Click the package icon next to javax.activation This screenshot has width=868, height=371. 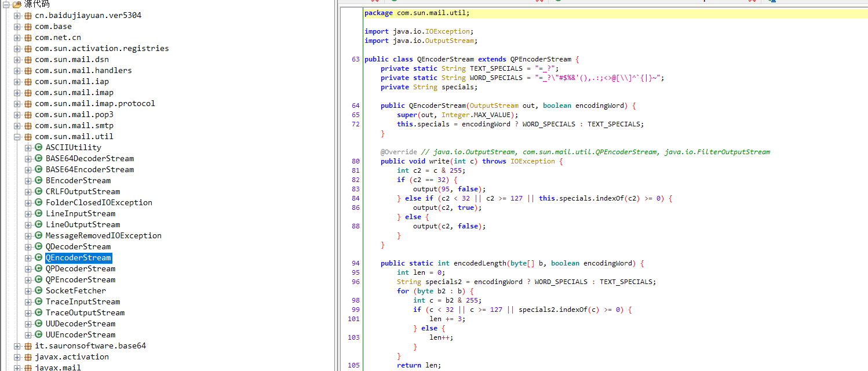coord(28,357)
